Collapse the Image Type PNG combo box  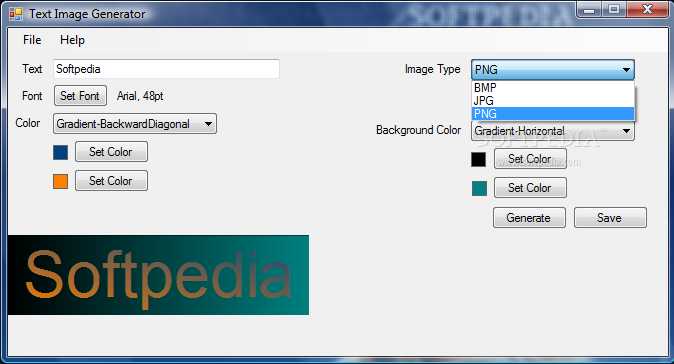553,69
